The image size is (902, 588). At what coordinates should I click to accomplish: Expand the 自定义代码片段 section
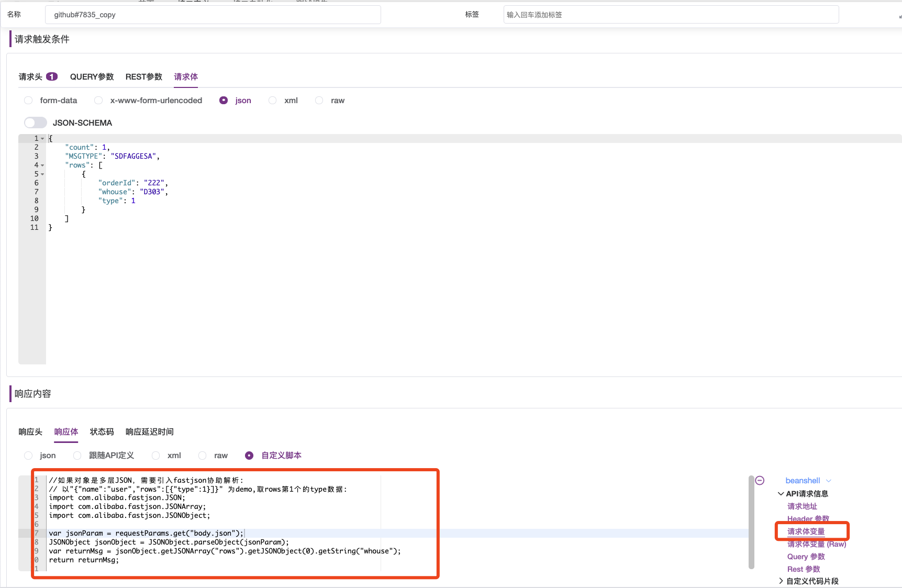[x=781, y=581]
